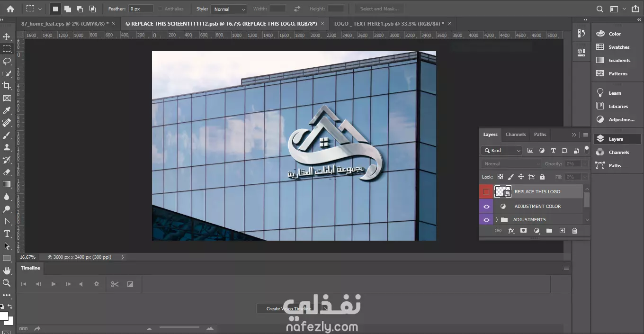
Task: Select the Hand tool
Action: pos(7,271)
